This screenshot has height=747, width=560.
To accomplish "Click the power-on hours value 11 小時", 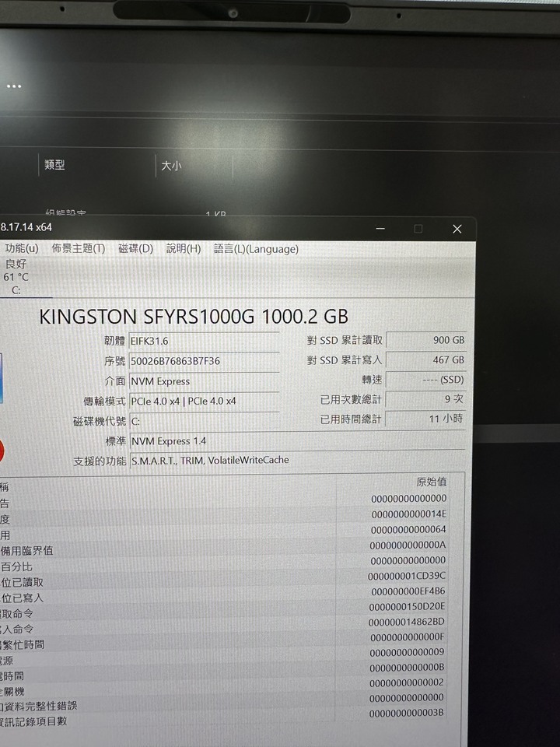I will coord(425,419).
